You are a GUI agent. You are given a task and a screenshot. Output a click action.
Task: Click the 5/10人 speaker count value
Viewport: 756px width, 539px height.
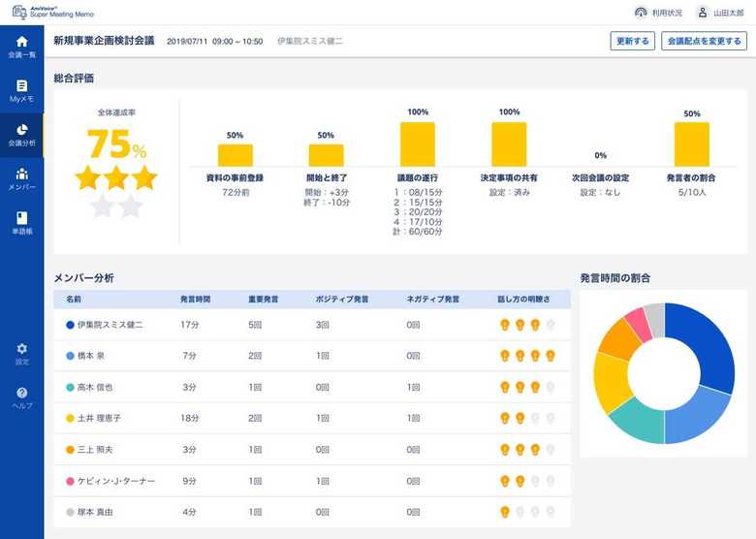692,192
